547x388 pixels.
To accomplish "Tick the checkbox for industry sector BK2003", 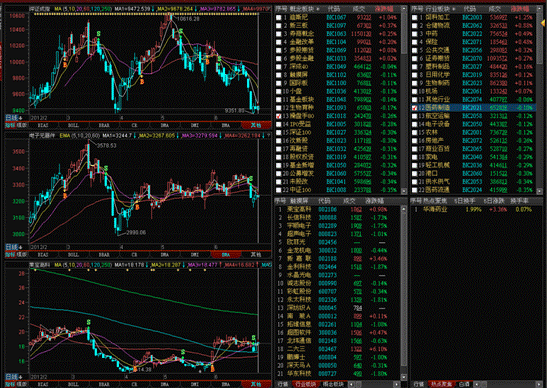I will click(414, 17).
